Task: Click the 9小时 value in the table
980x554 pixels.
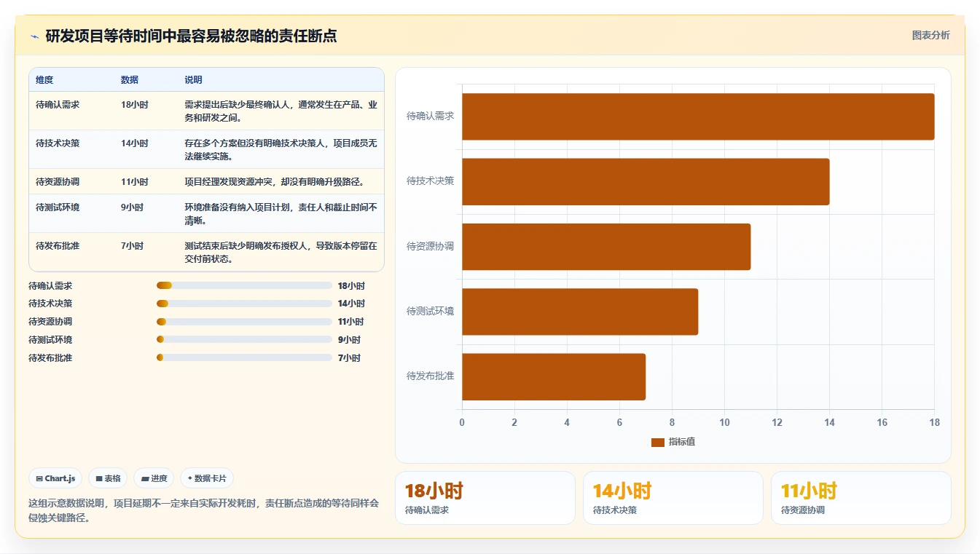Action: [133, 207]
